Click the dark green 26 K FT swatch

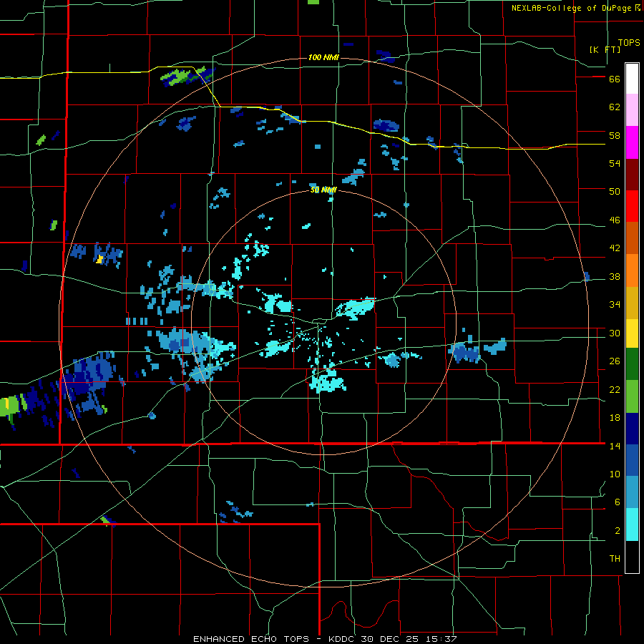pos(632,364)
